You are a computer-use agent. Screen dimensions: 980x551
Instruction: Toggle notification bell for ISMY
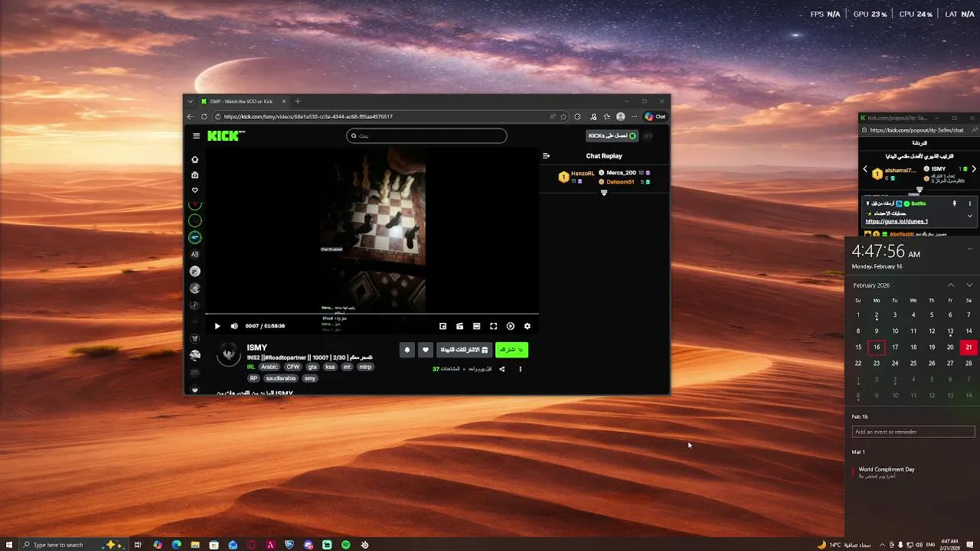407,350
